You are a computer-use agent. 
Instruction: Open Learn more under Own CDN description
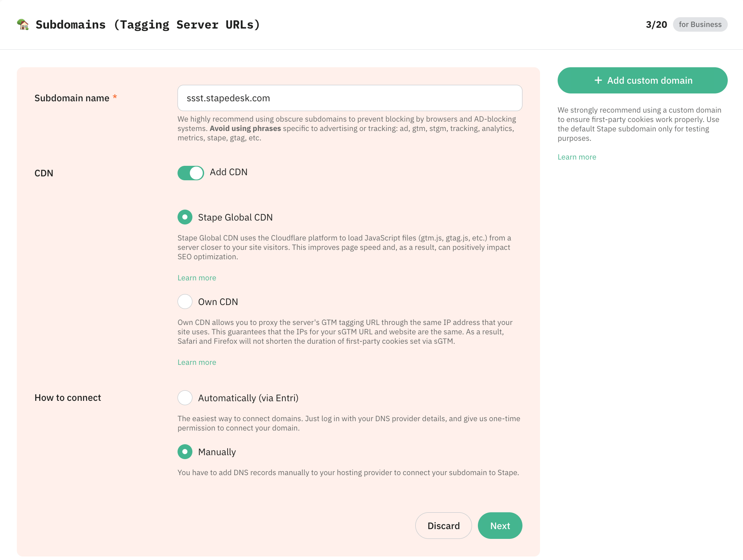pyautogui.click(x=197, y=362)
